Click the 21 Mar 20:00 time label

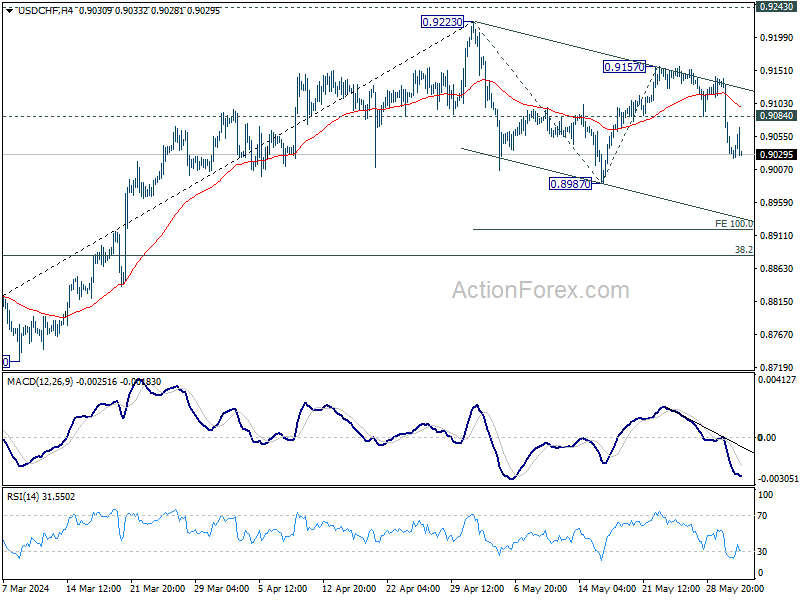pos(158,588)
